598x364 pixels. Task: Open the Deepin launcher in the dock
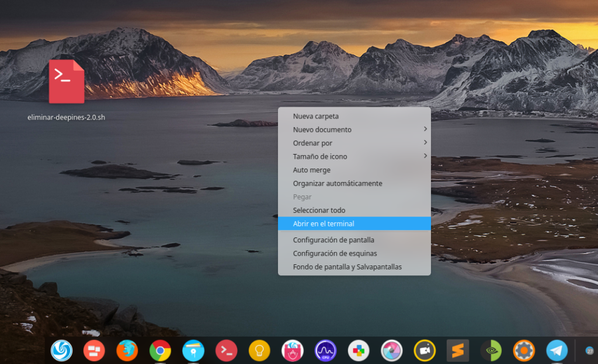pyautogui.click(x=61, y=351)
